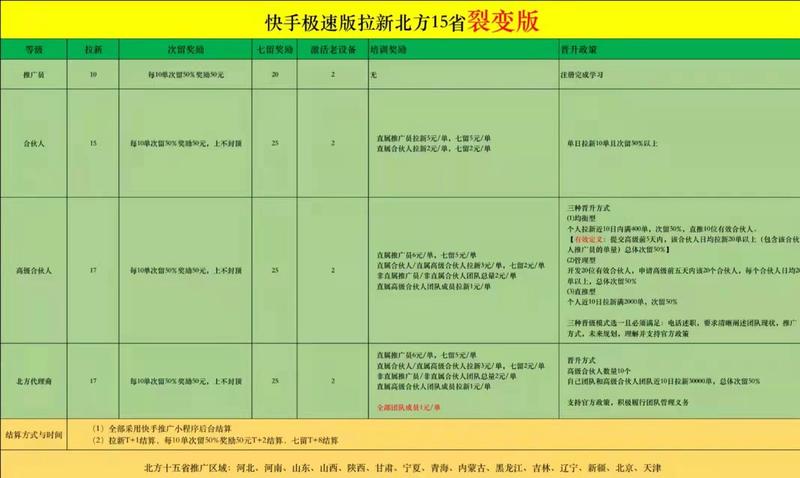Click 七留奖励 value 20 in 推广员 row

tap(275, 74)
